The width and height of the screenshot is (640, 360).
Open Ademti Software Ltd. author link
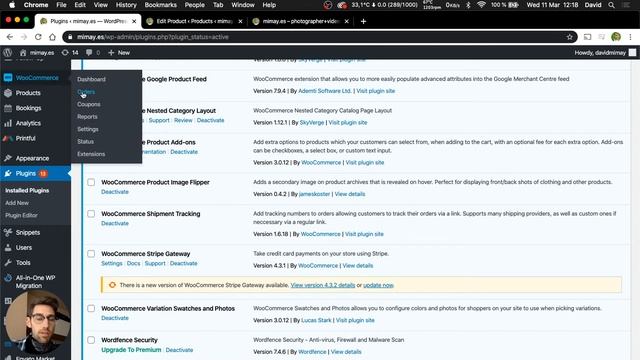tap(324, 91)
